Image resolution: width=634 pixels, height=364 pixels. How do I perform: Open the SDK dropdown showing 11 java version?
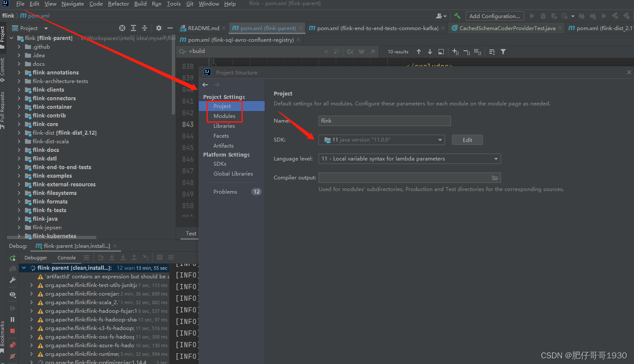pyautogui.click(x=381, y=140)
